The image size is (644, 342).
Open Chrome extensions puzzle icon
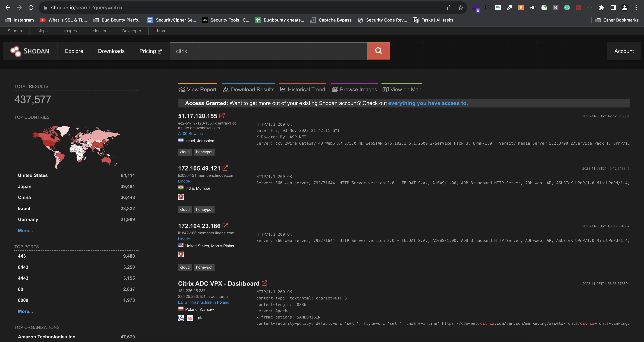tap(601, 8)
